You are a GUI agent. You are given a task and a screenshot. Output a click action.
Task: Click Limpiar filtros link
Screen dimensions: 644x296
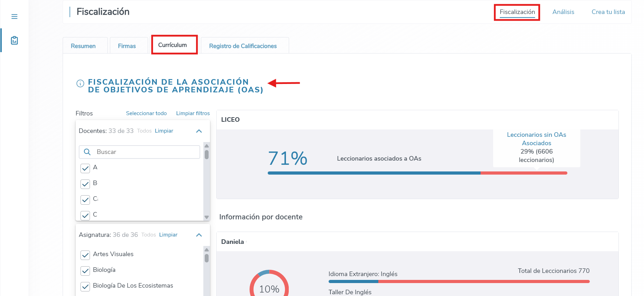tap(193, 113)
